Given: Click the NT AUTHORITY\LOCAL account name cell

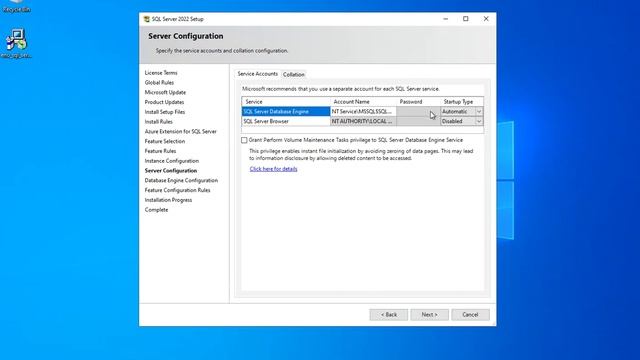Looking at the screenshot, I should tap(363, 121).
